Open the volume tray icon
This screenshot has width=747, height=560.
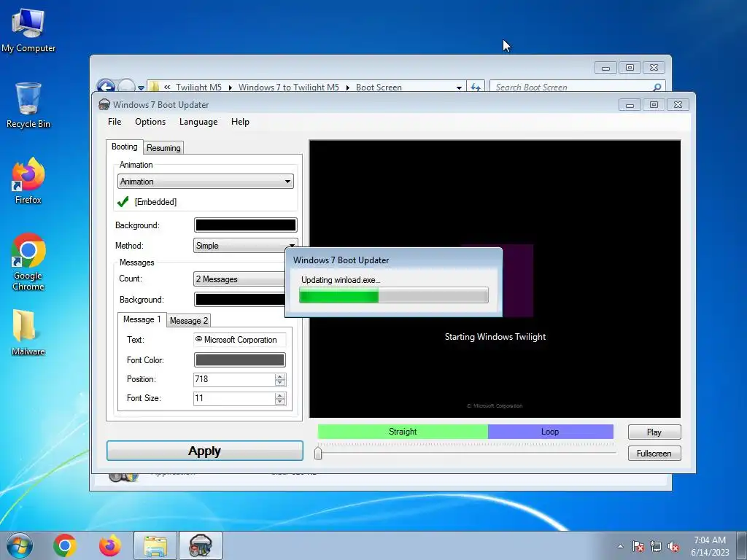[673, 546]
